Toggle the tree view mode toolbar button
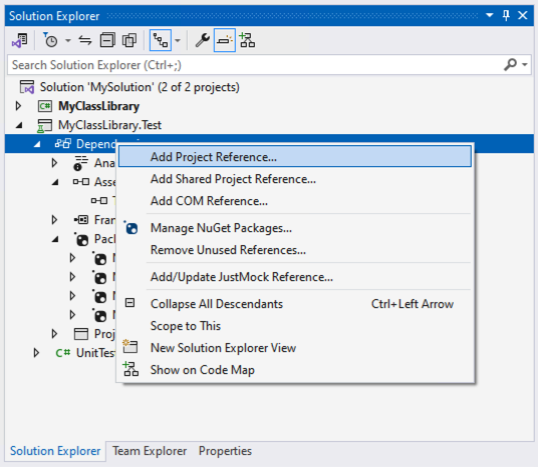538x467 pixels. click(160, 40)
